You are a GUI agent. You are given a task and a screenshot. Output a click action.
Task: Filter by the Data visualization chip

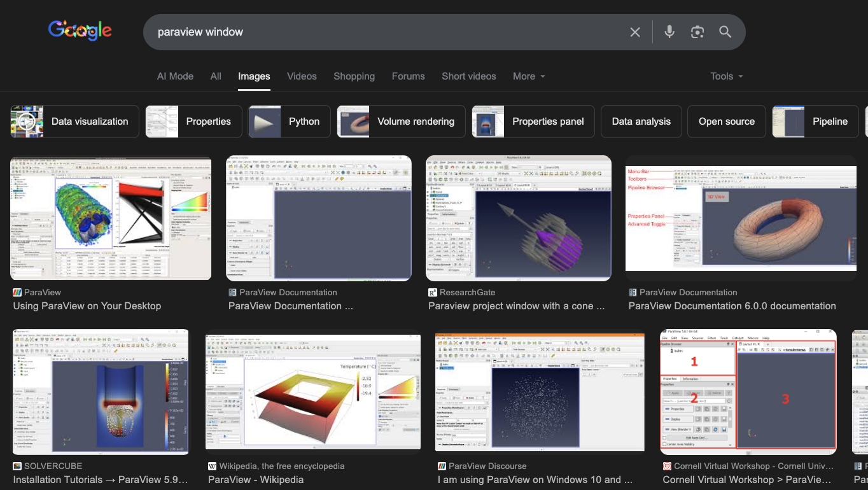click(75, 122)
